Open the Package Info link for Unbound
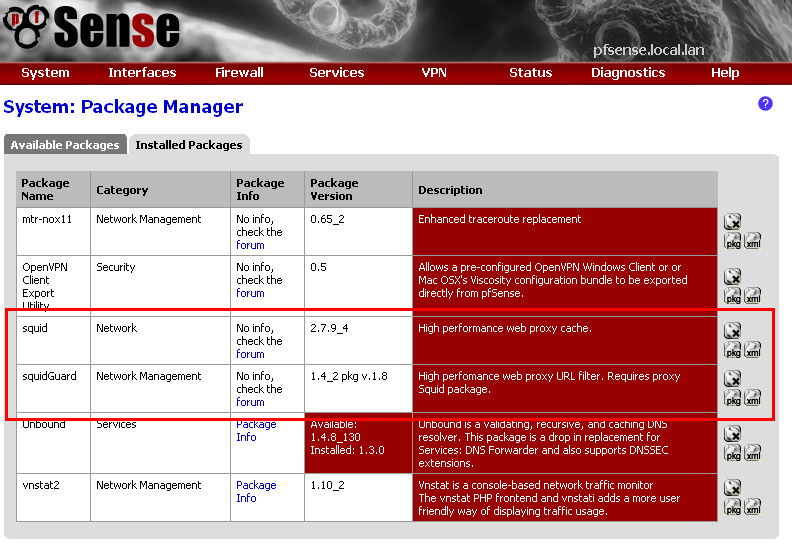The image size is (792, 553). click(256, 430)
